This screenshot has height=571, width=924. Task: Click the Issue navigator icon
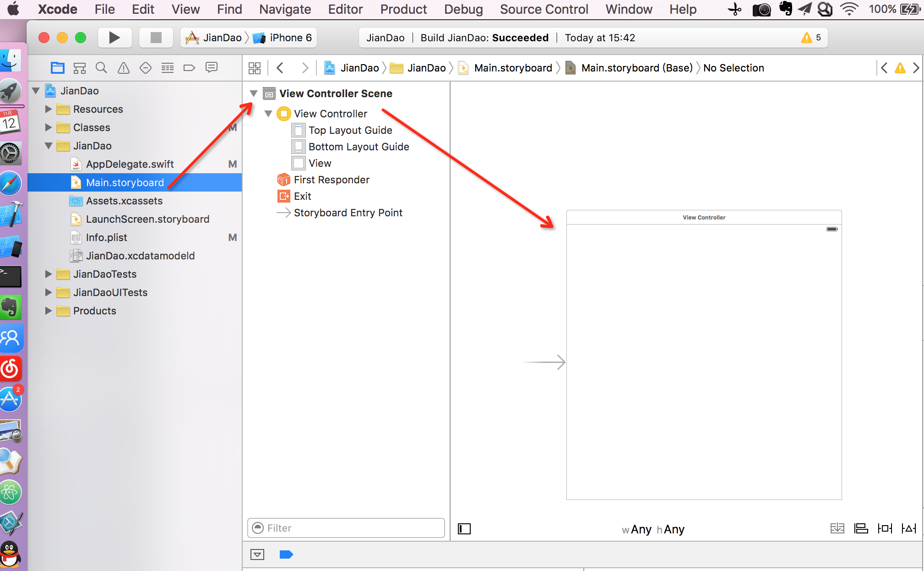pyautogui.click(x=124, y=67)
